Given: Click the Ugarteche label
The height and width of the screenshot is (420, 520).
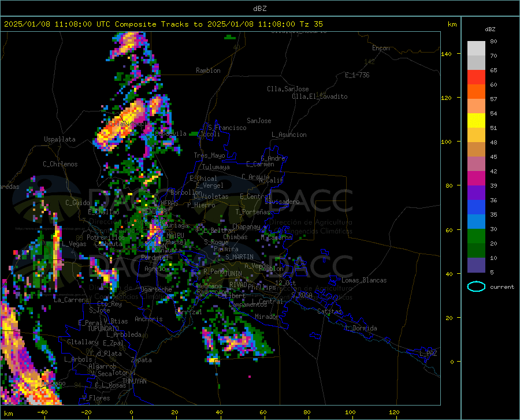Looking at the screenshot, I should point(156,289).
